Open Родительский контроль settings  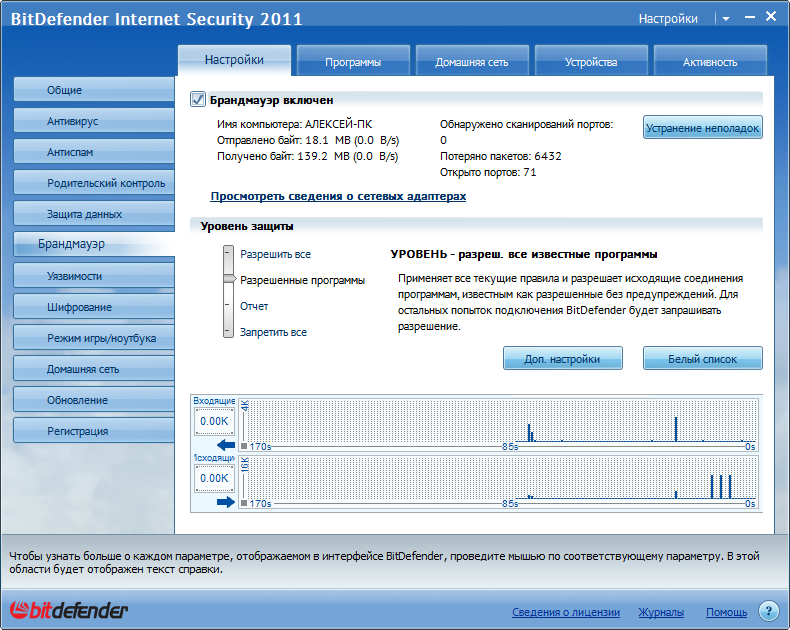click(x=94, y=183)
